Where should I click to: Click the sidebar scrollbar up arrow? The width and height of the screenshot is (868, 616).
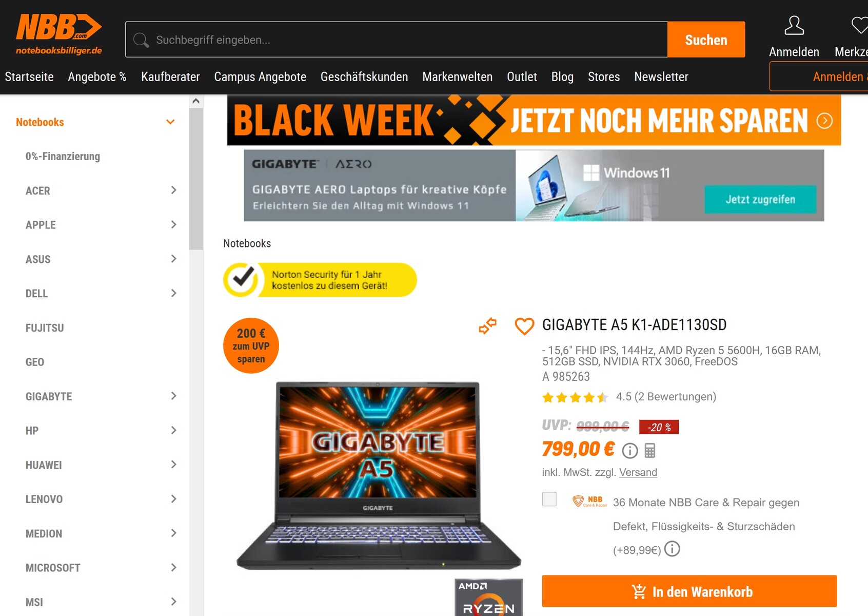pos(196,101)
